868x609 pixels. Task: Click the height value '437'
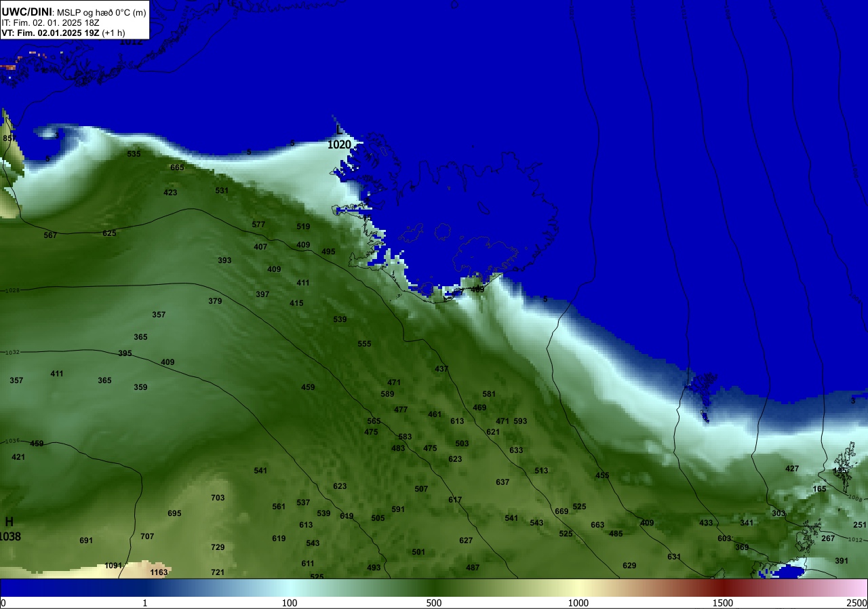(441, 369)
